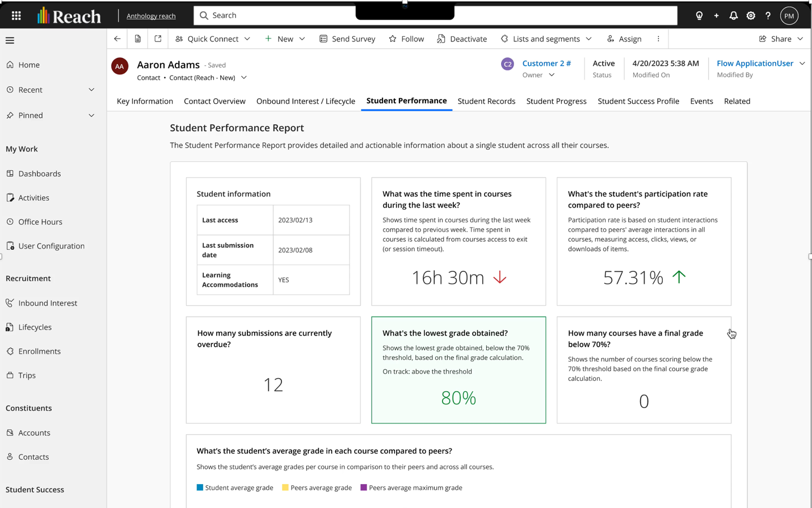This screenshot has height=508, width=812.
Task: Click the C2 owner avatar
Action: [507, 64]
